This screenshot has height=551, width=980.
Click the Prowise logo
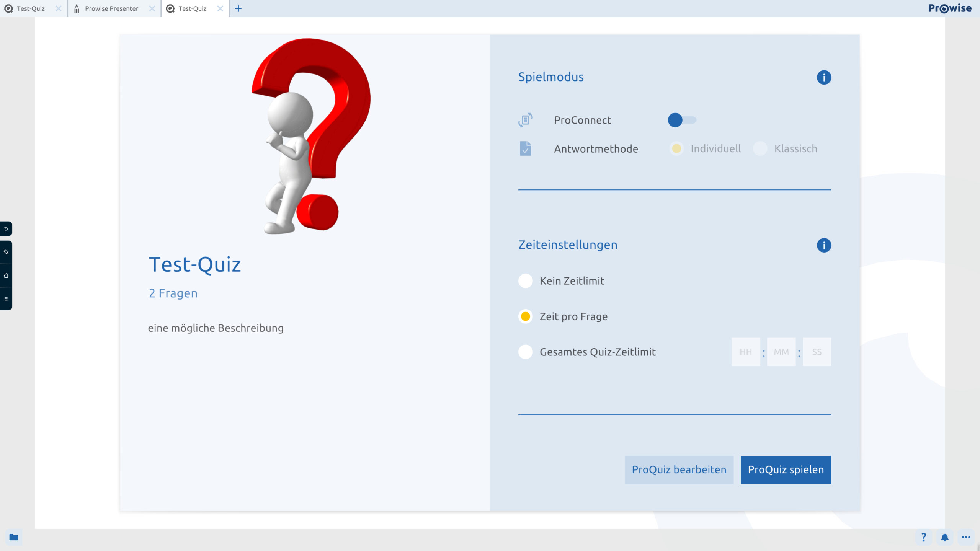(949, 8)
